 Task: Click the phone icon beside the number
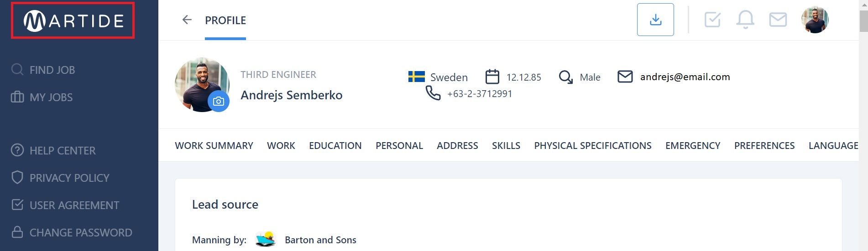[433, 93]
